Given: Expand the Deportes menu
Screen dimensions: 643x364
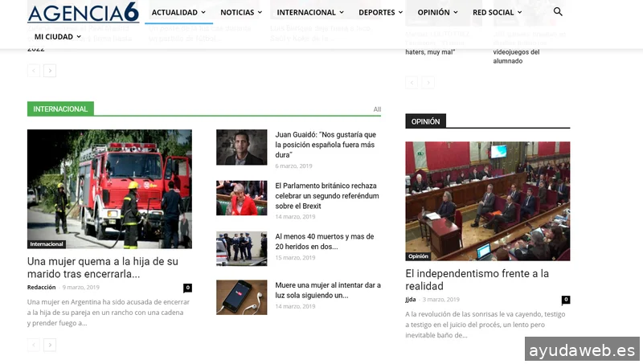Looking at the screenshot, I should pos(380,12).
